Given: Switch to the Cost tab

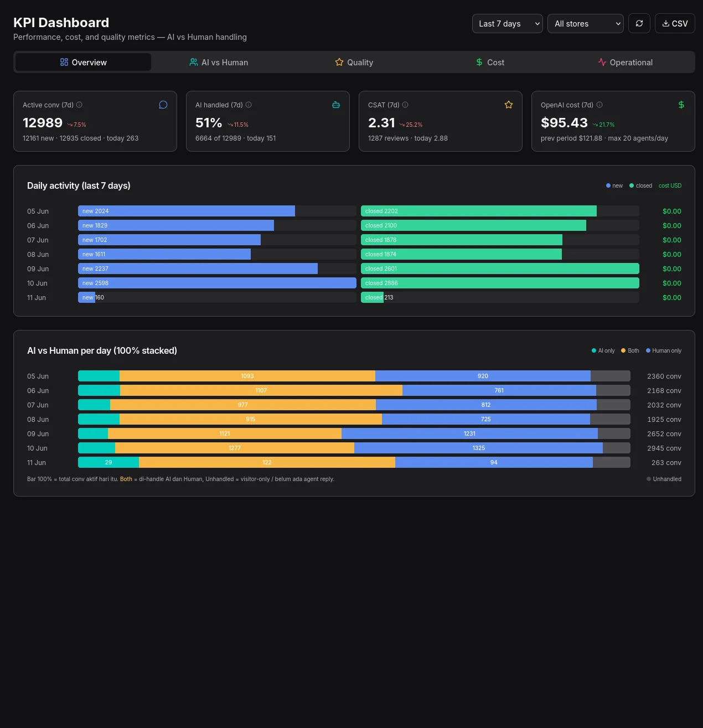Looking at the screenshot, I should click(x=490, y=62).
